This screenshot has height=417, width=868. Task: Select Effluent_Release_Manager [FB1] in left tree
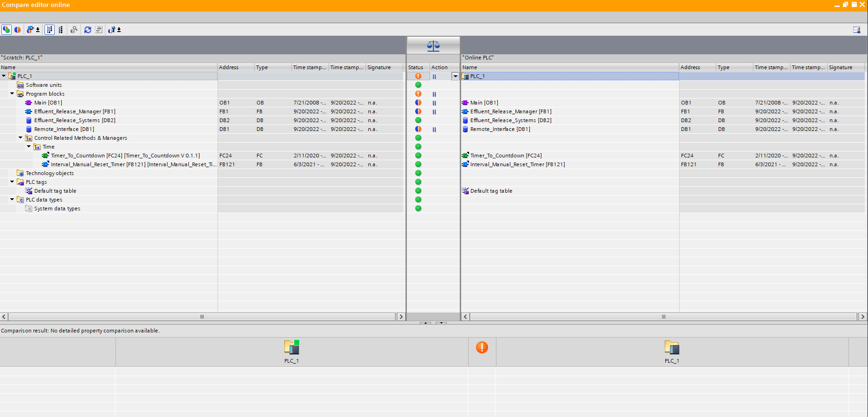(x=74, y=111)
